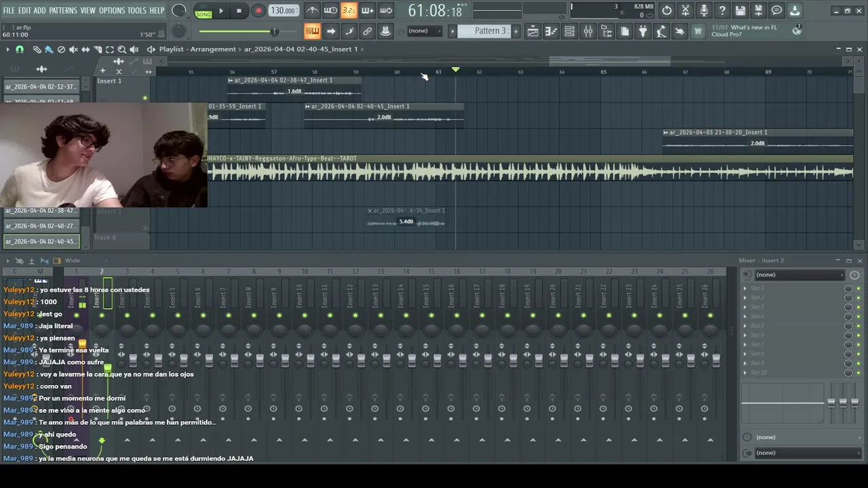Click the undo history circular arrow icon
Image resolution: width=868 pixels, height=488 pixels.
pos(667,10)
